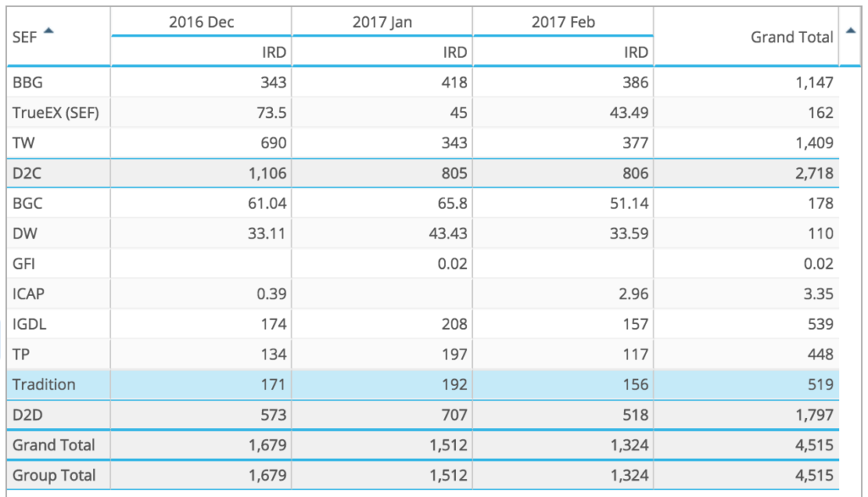Click TW's grand total 1,409
Screen dimensions: 868x497
815,143
